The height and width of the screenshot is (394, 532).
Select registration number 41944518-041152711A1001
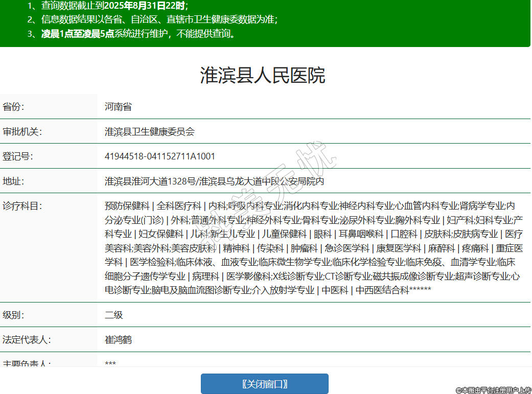[160, 156]
